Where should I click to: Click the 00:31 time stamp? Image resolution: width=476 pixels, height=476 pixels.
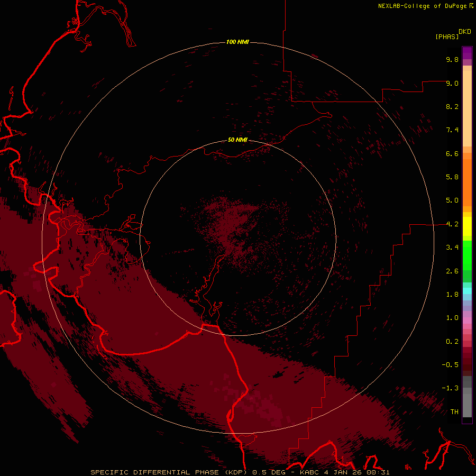coord(378,472)
